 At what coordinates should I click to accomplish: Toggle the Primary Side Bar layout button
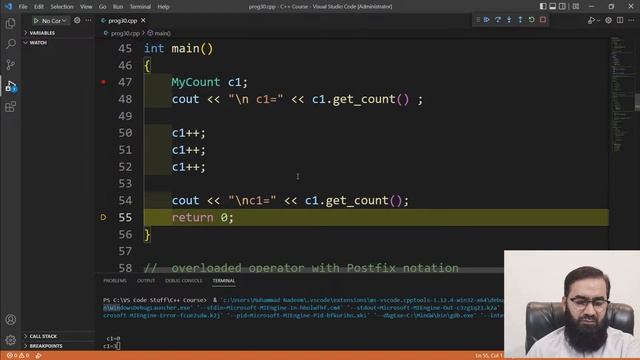543,7
